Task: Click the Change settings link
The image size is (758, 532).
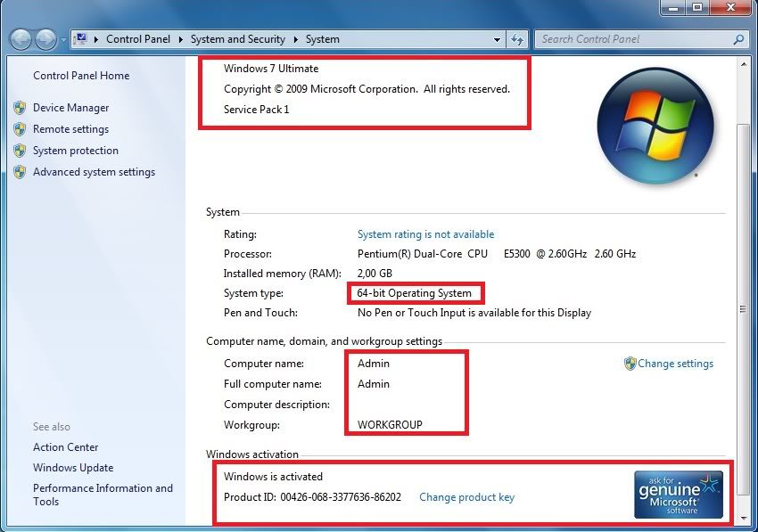Action: (675, 364)
